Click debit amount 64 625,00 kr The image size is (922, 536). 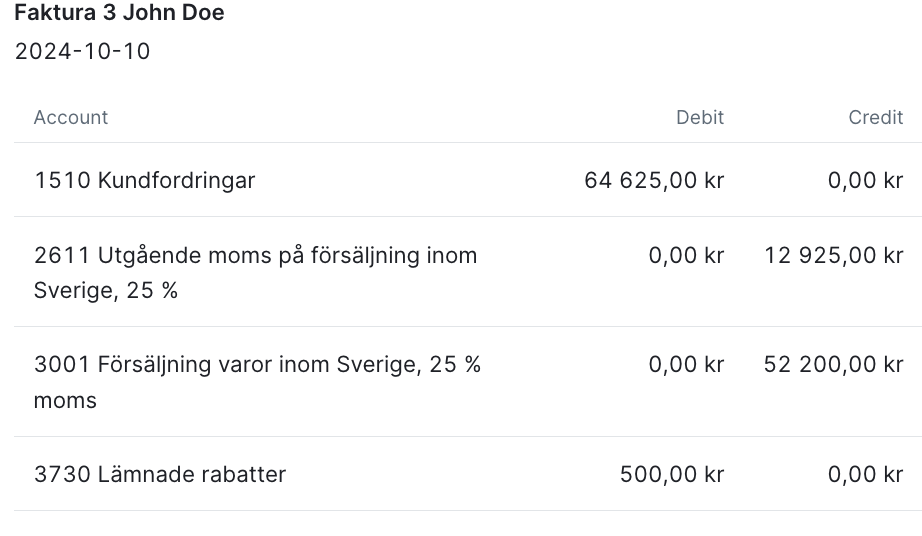(654, 181)
